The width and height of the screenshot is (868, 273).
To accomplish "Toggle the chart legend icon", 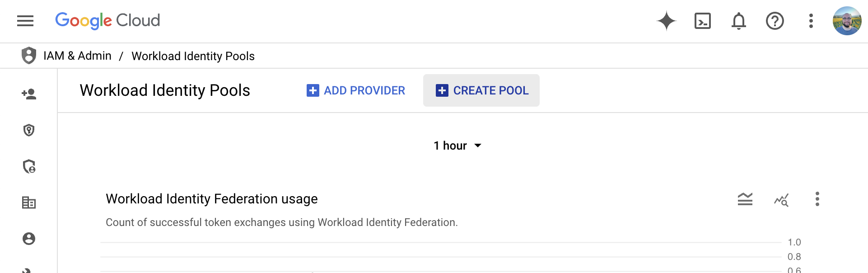I will [x=745, y=199].
